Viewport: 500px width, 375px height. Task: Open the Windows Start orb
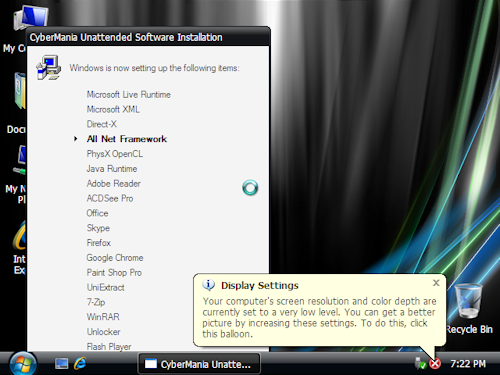point(23,363)
